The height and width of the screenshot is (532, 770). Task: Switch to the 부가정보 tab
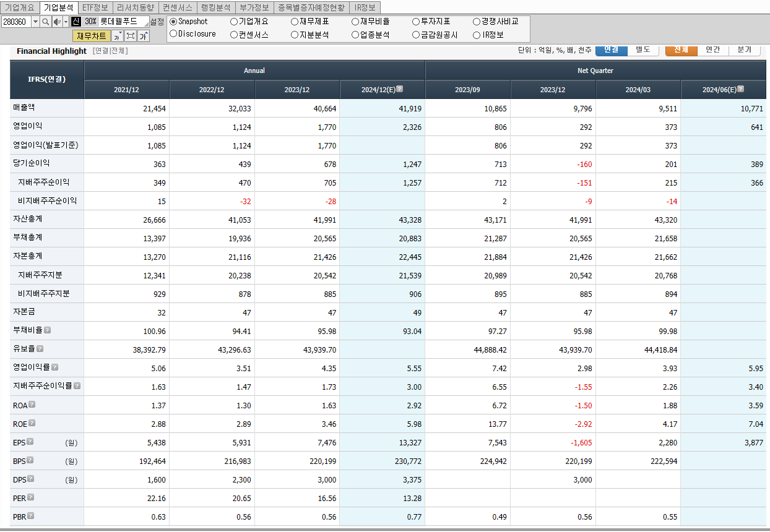[x=254, y=7]
